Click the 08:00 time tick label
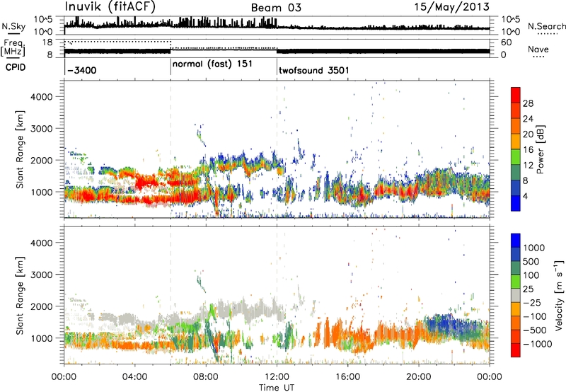This screenshot has height=392, width=566. [206, 377]
